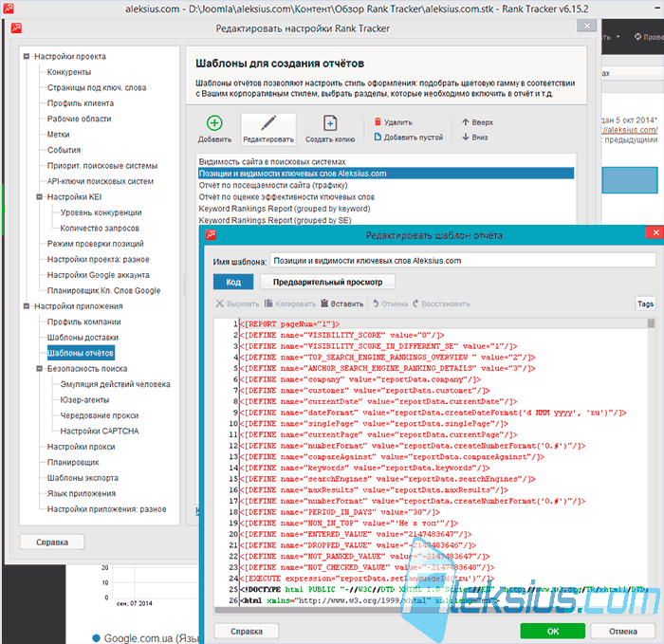Click the Имя шаблона text field

pos(463,261)
